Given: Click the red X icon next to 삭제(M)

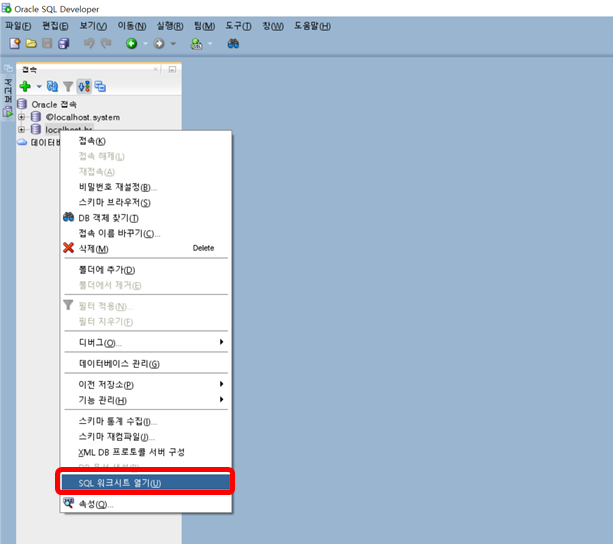Looking at the screenshot, I should tap(68, 248).
